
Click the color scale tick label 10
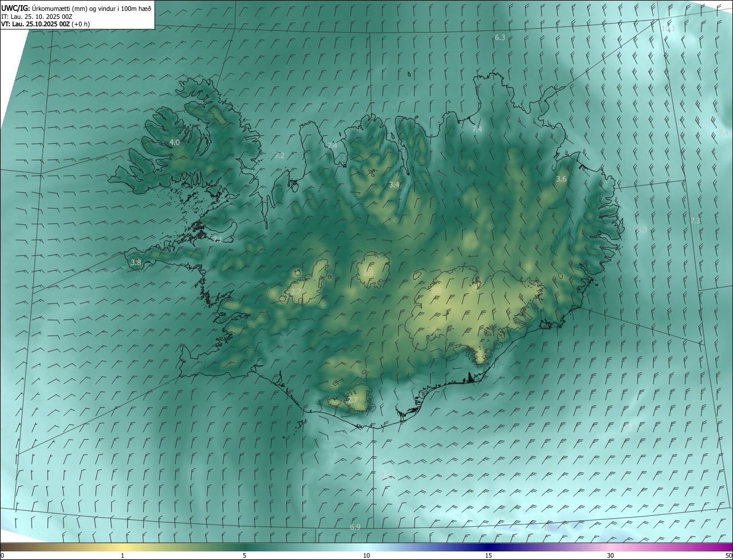366,555
